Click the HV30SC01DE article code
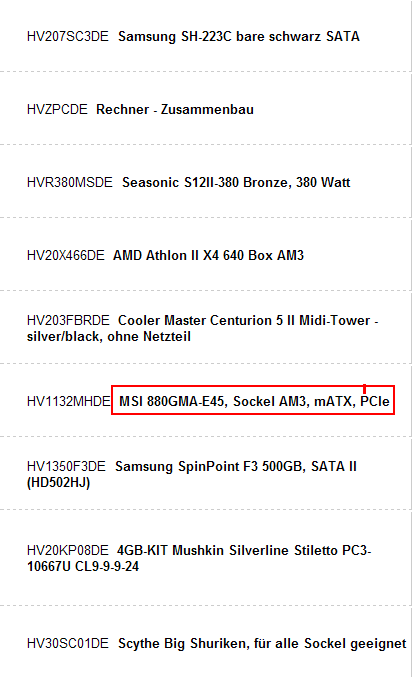 [x=68, y=643]
